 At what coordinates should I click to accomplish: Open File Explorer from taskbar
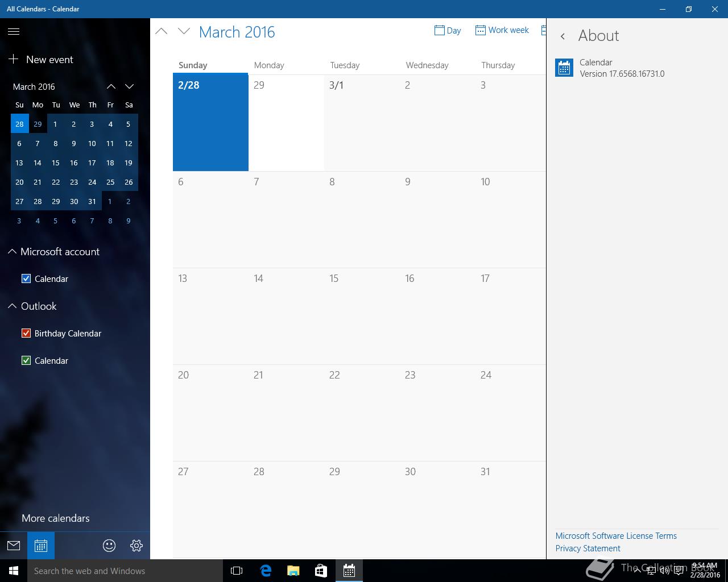click(x=293, y=571)
